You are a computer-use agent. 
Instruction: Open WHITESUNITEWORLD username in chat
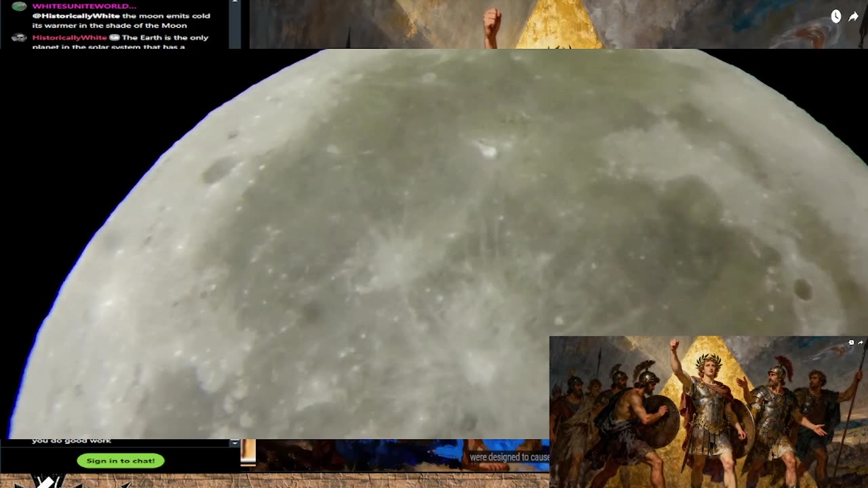pyautogui.click(x=84, y=6)
